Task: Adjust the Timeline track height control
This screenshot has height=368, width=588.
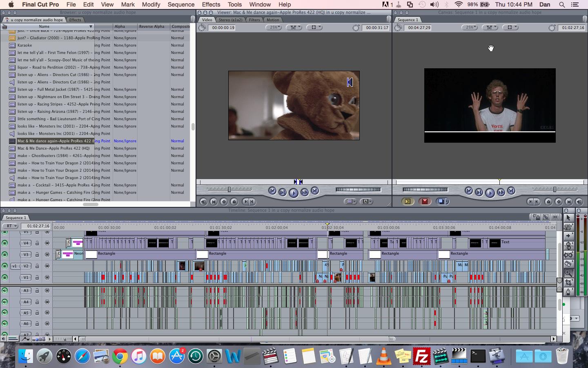Action: pos(39,339)
